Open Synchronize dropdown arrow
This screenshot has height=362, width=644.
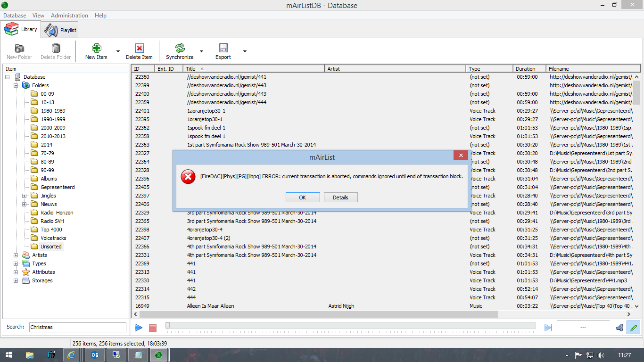(201, 51)
